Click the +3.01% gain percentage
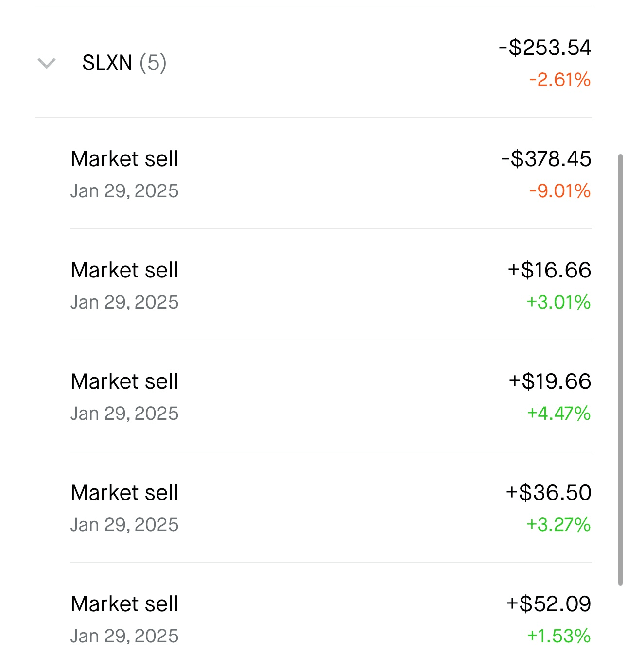The image size is (627, 672). [558, 302]
